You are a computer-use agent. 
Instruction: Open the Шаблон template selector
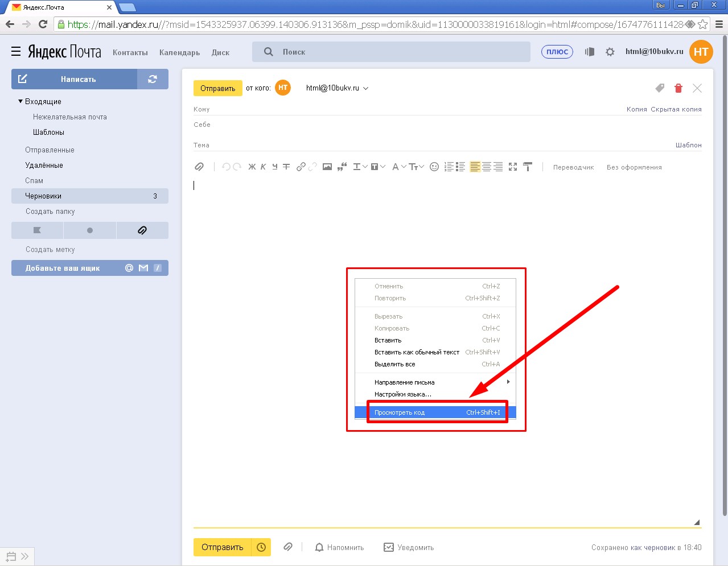click(689, 145)
